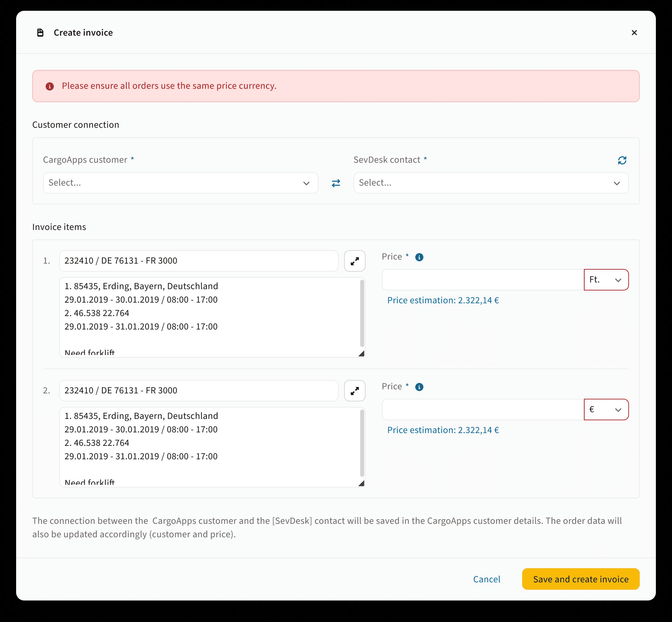Click the swap arrows between customer fields
This screenshot has width=672, height=622.
(336, 183)
